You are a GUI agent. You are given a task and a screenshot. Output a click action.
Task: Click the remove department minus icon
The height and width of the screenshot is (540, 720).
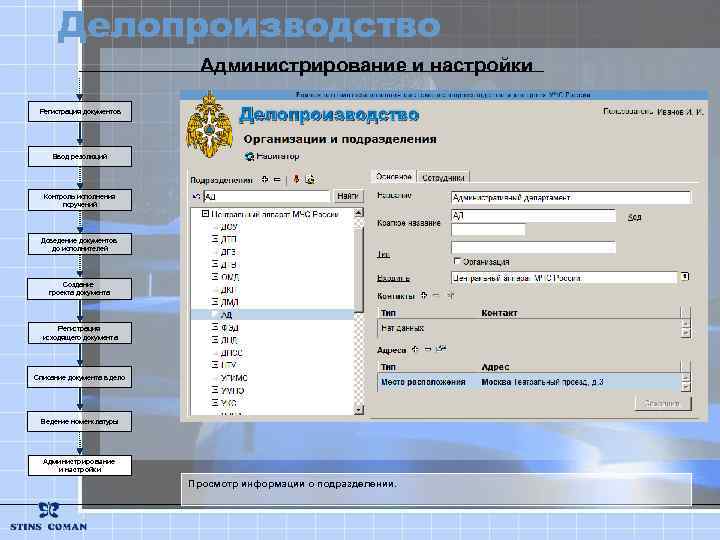[x=277, y=180]
